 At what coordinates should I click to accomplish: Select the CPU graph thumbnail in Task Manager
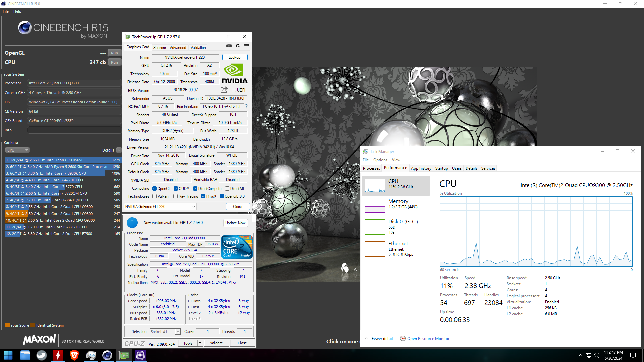(x=375, y=185)
